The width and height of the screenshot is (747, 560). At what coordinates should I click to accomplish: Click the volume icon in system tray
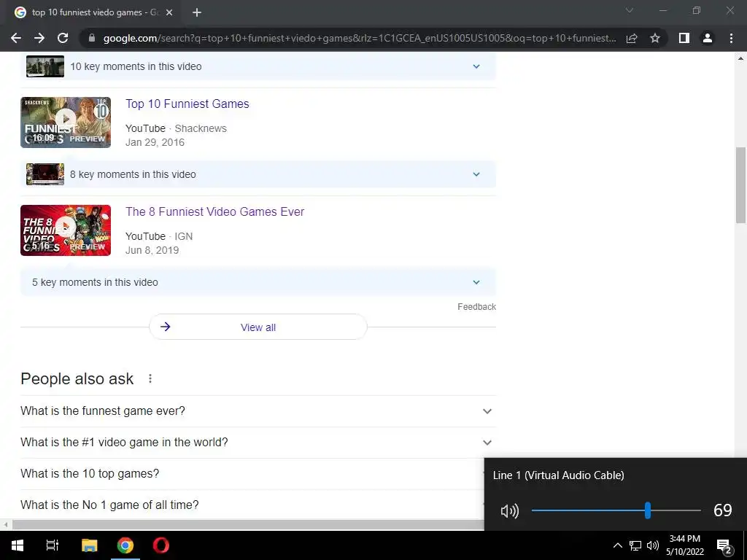coord(653,545)
